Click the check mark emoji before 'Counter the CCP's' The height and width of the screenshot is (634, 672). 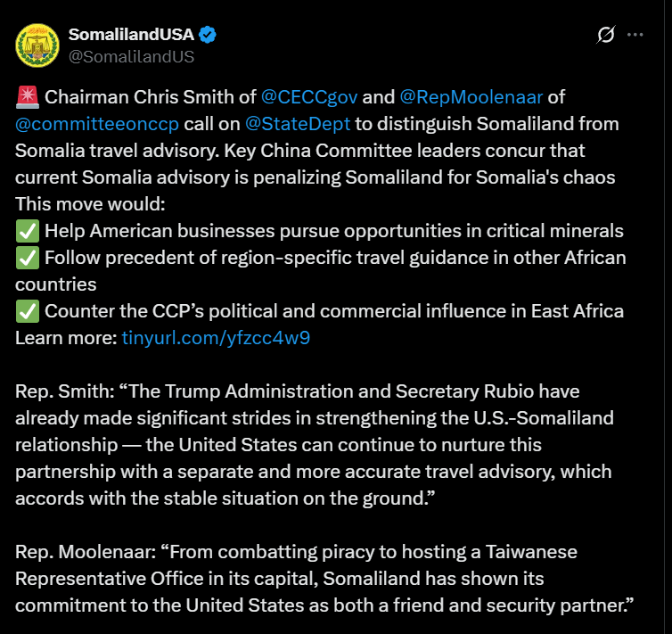click(x=27, y=311)
